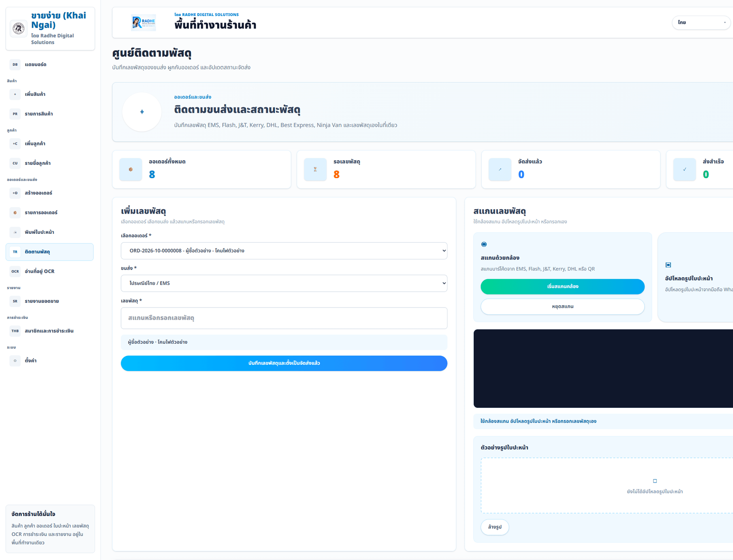
Task: Click the หยุดสแกน button
Action: (562, 307)
